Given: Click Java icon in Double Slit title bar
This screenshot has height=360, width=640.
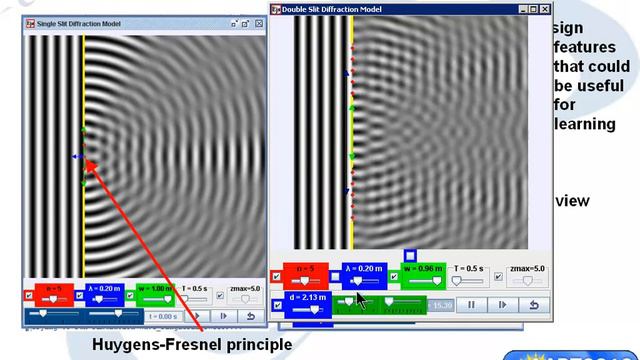Looking at the screenshot, I should pyautogui.click(x=276, y=9).
